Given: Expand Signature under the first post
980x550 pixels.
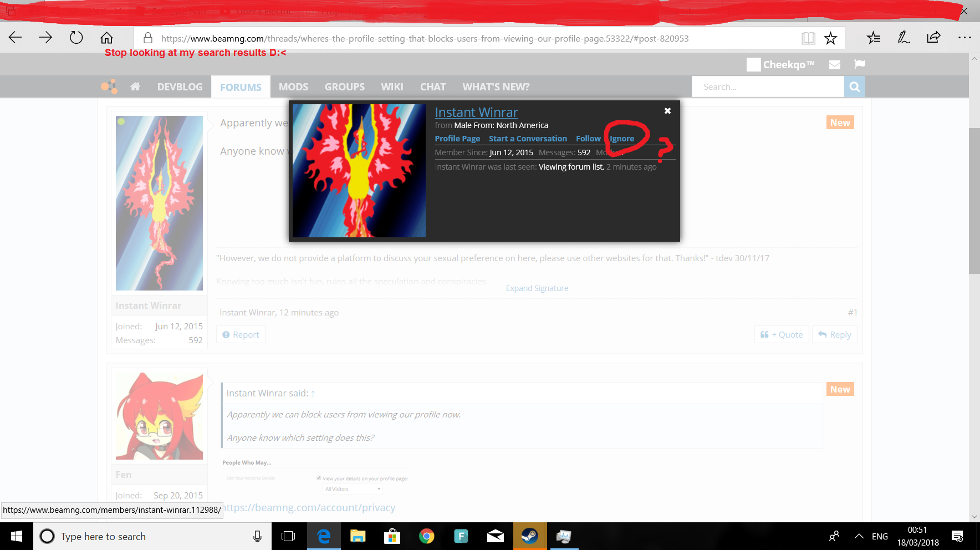Looking at the screenshot, I should click(537, 288).
